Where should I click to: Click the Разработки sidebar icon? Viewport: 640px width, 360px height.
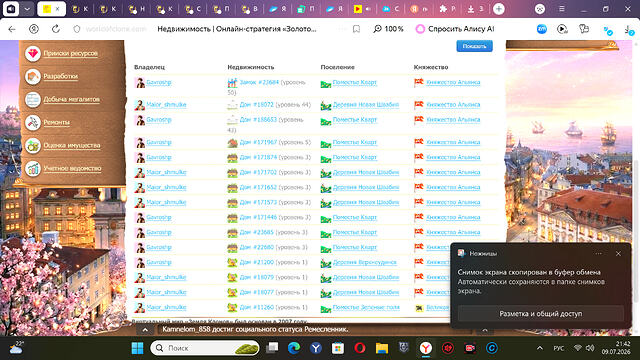[x=33, y=76]
